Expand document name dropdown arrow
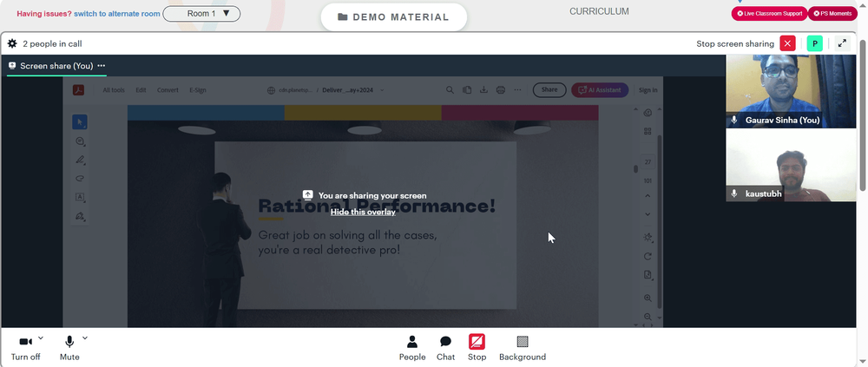 pos(382,90)
